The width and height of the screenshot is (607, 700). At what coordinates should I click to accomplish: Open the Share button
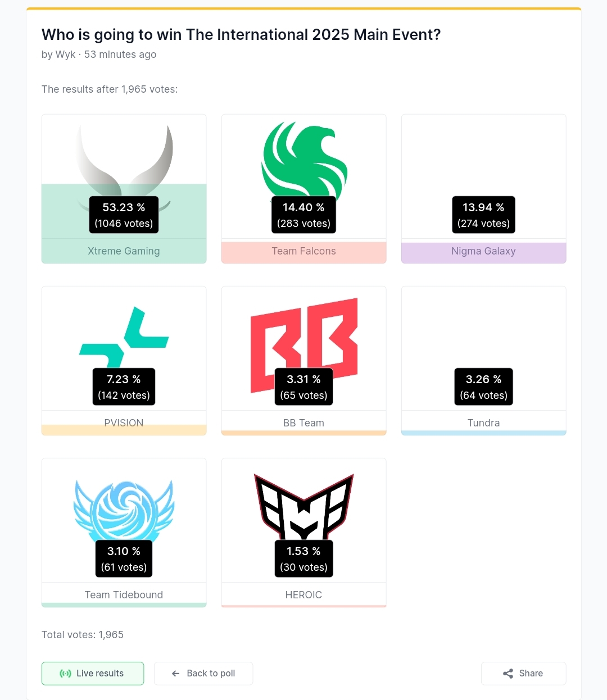pyautogui.click(x=523, y=674)
